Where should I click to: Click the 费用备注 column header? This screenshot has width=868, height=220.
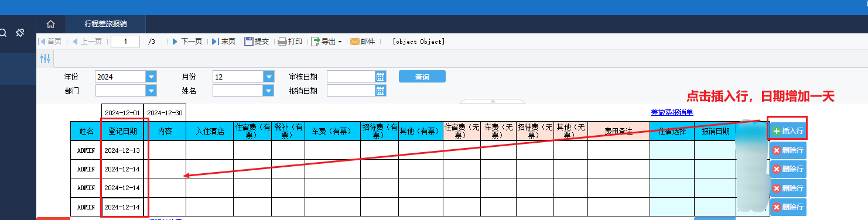click(619, 132)
